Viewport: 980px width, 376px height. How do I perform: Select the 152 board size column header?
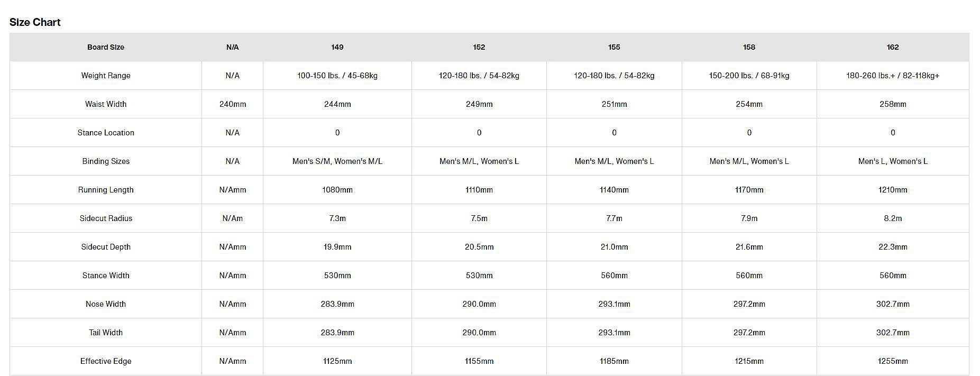pyautogui.click(x=479, y=47)
